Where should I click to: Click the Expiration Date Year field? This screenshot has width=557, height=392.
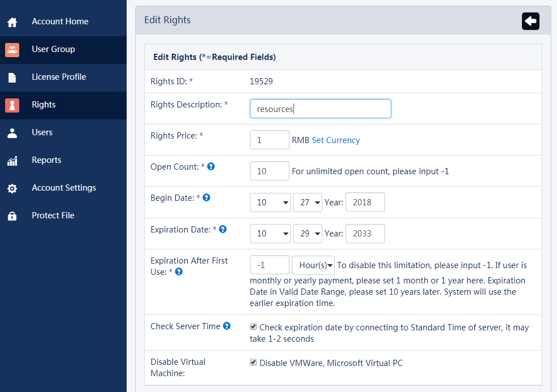pyautogui.click(x=365, y=234)
